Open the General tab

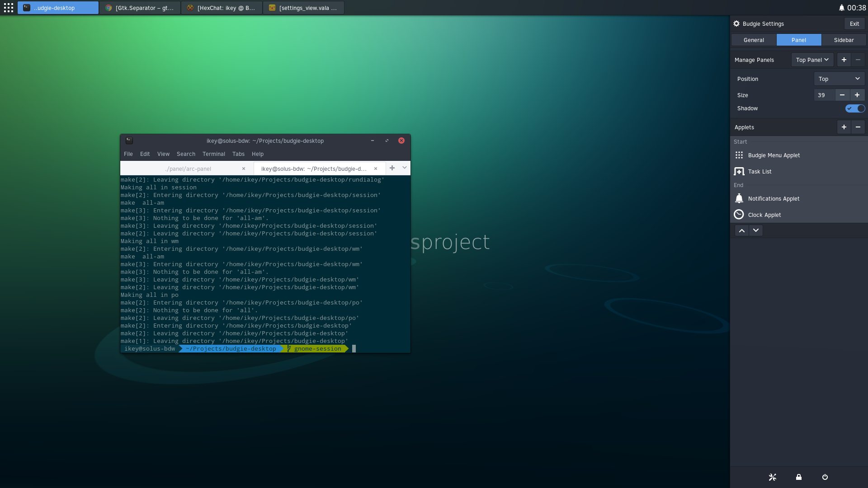click(x=754, y=40)
